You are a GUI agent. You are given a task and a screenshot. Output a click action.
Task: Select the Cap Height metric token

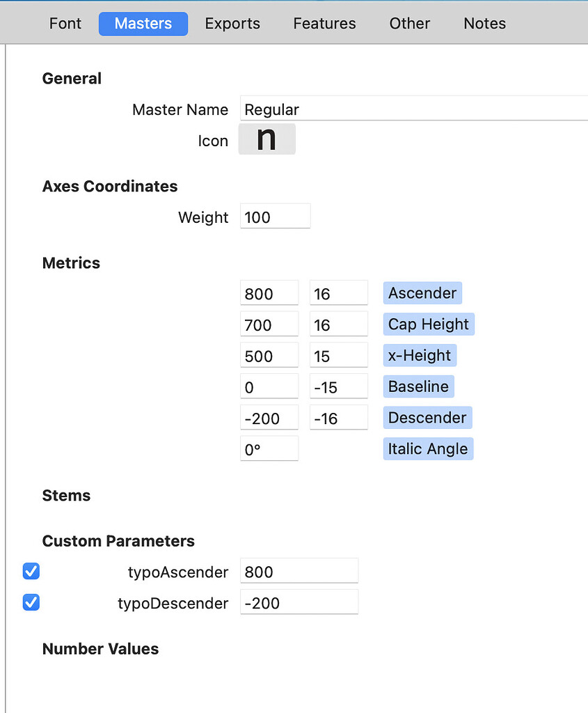(x=429, y=324)
